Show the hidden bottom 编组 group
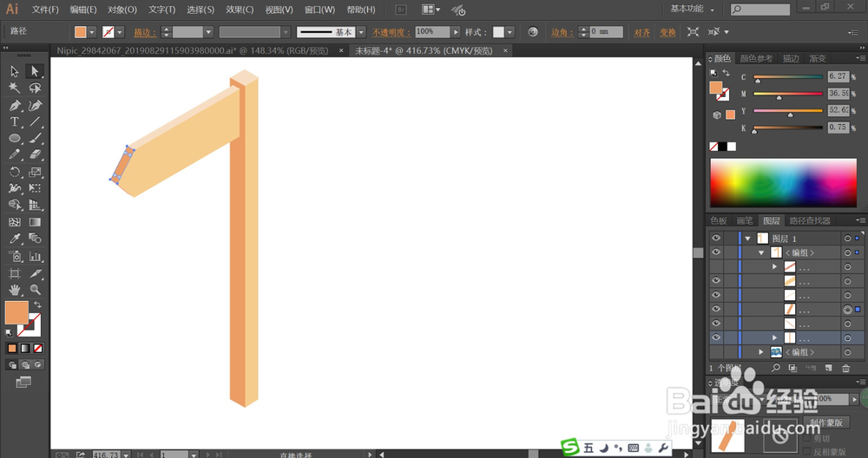 [x=716, y=352]
